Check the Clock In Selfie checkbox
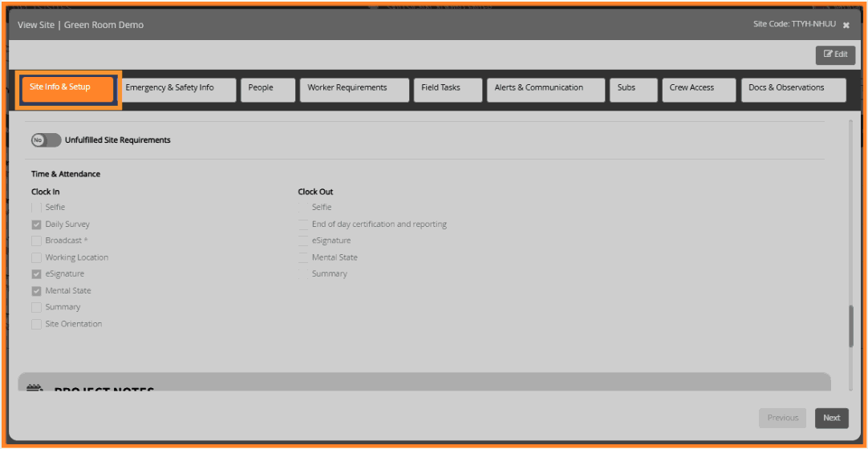The height and width of the screenshot is (449, 868). coord(37,208)
